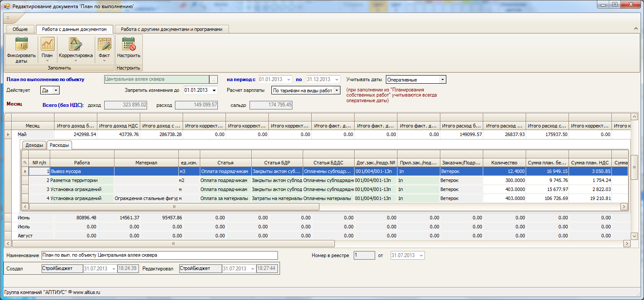Click the План chart icon
The image size is (644, 300).
(x=47, y=44)
